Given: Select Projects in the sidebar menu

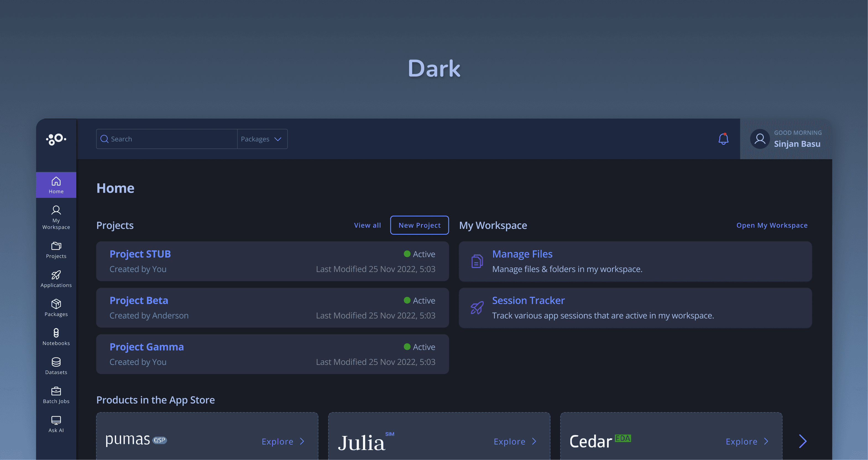Looking at the screenshot, I should (x=56, y=250).
